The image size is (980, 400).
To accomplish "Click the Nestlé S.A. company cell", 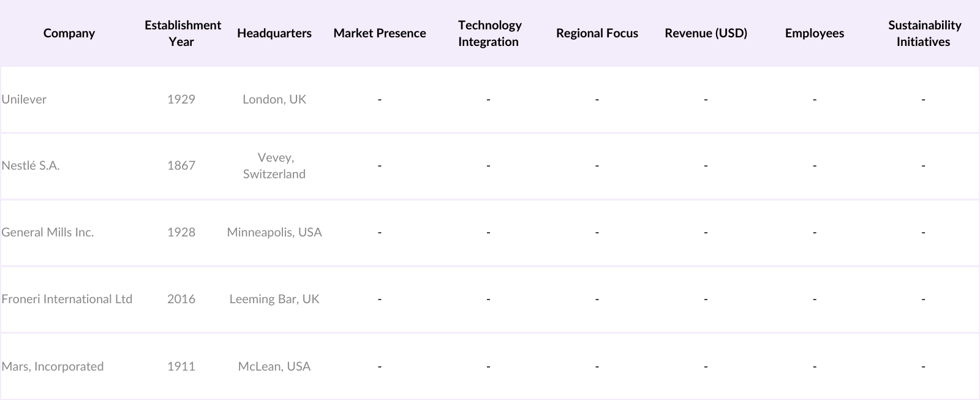I will pyautogui.click(x=31, y=165).
